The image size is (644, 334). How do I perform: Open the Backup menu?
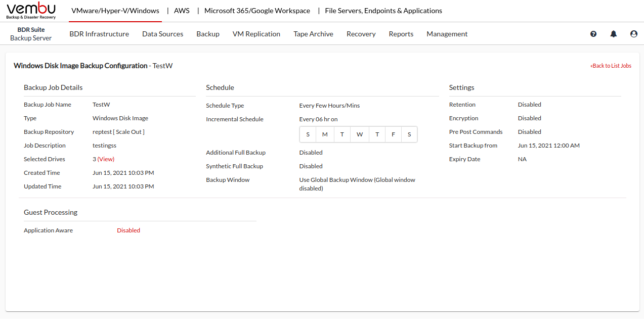pyautogui.click(x=208, y=34)
